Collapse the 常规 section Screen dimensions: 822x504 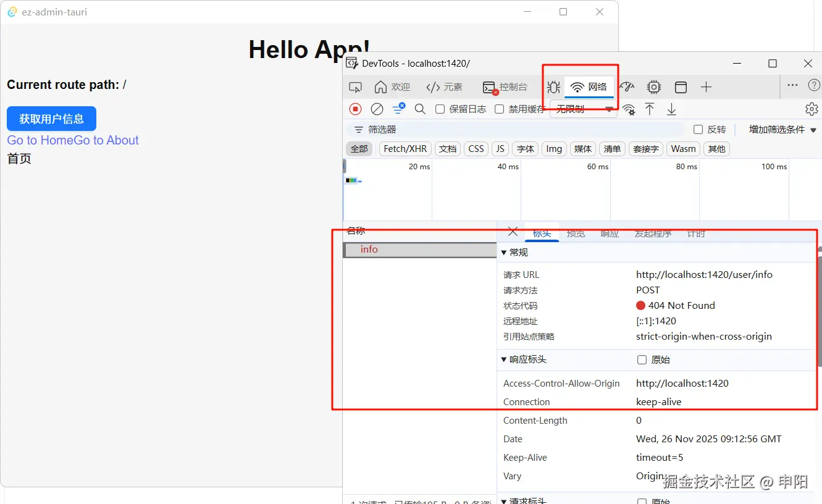[514, 253]
